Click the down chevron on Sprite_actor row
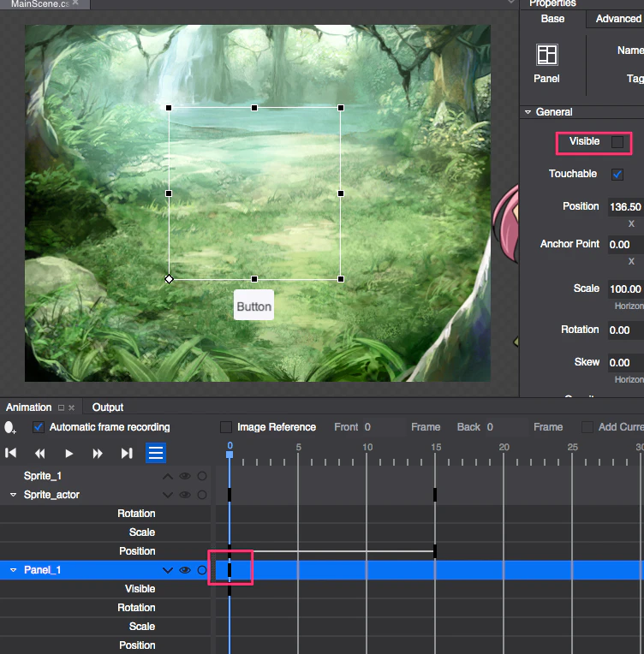The width and height of the screenshot is (644, 654). click(x=168, y=495)
